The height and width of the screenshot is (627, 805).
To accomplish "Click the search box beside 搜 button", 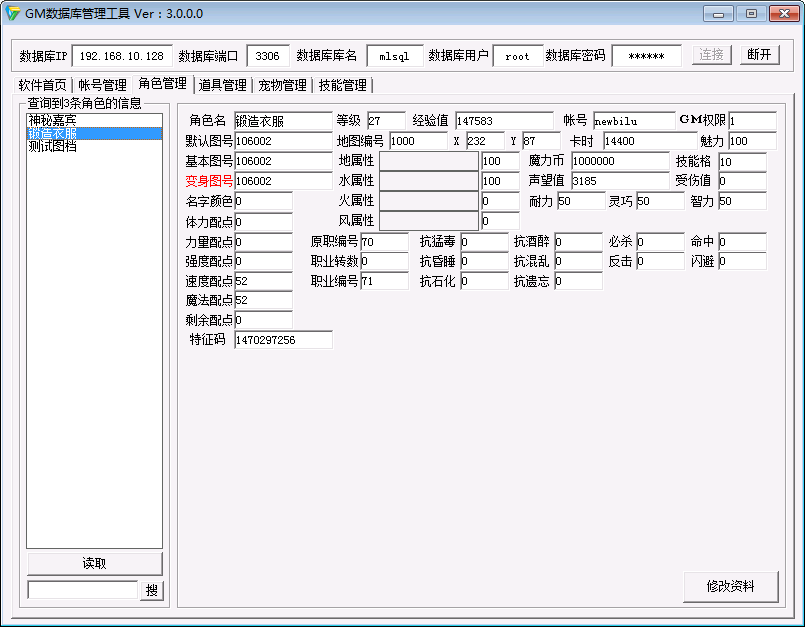I will [x=82, y=590].
